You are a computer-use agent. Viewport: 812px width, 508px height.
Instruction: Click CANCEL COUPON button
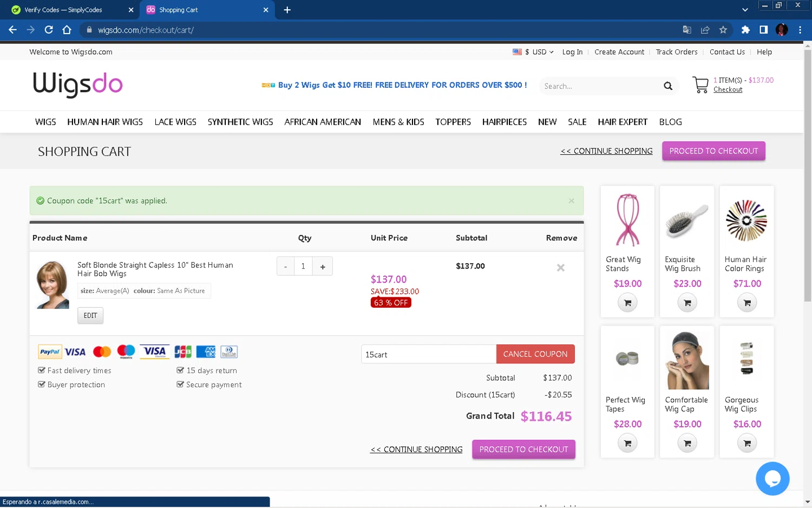tap(535, 354)
